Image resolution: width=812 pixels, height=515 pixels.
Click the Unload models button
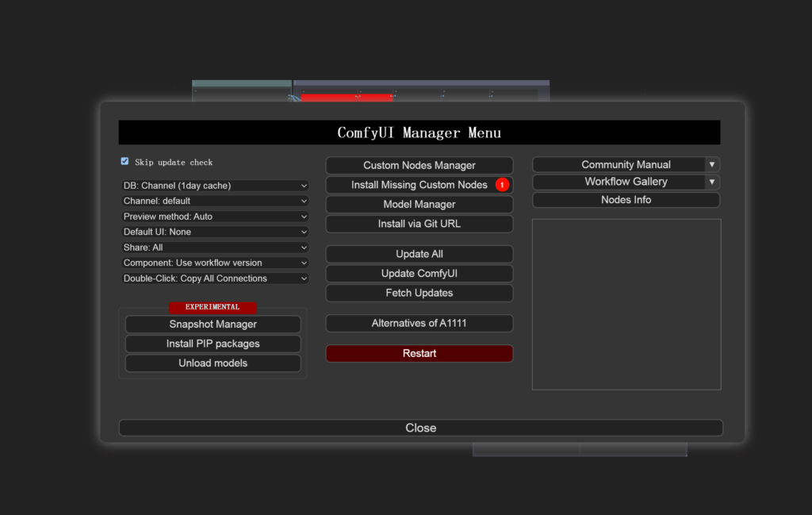point(213,363)
